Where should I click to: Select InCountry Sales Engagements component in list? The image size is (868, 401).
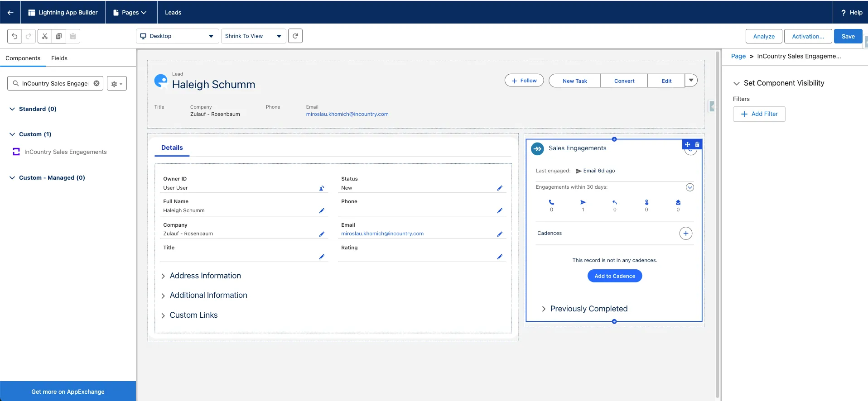(65, 152)
